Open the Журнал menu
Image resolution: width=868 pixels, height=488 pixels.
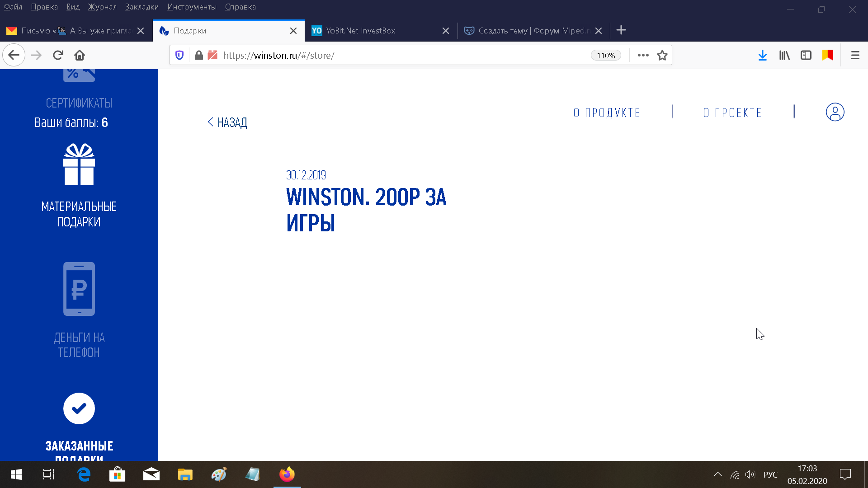[102, 7]
